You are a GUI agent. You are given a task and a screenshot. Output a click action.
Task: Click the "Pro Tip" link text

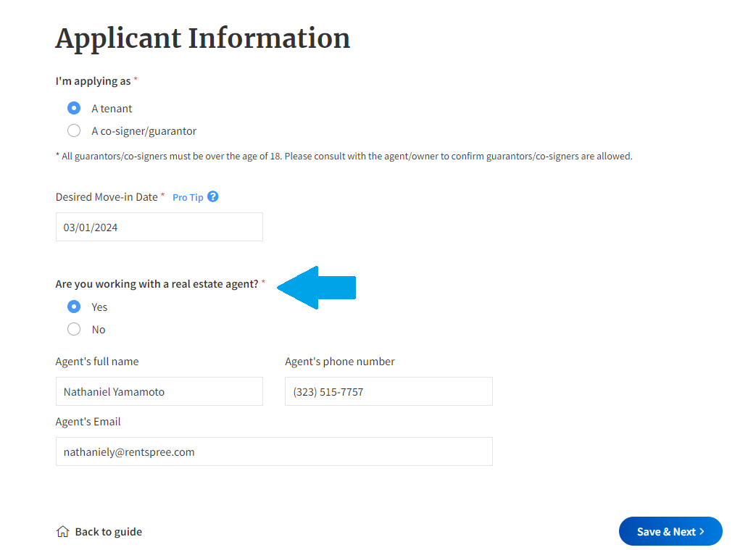pyautogui.click(x=188, y=196)
